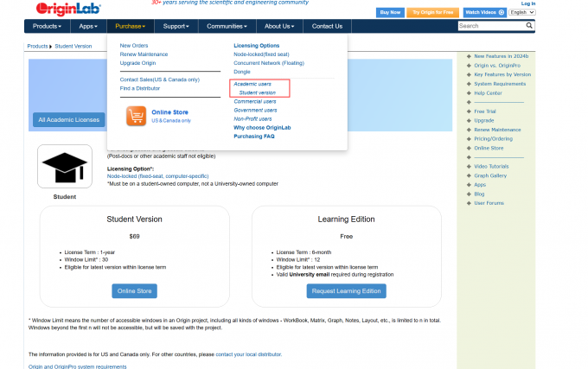Image resolution: width=588 pixels, height=369 pixels.
Task: Choose Contact Sales (US & Canada only)
Action: tap(160, 80)
